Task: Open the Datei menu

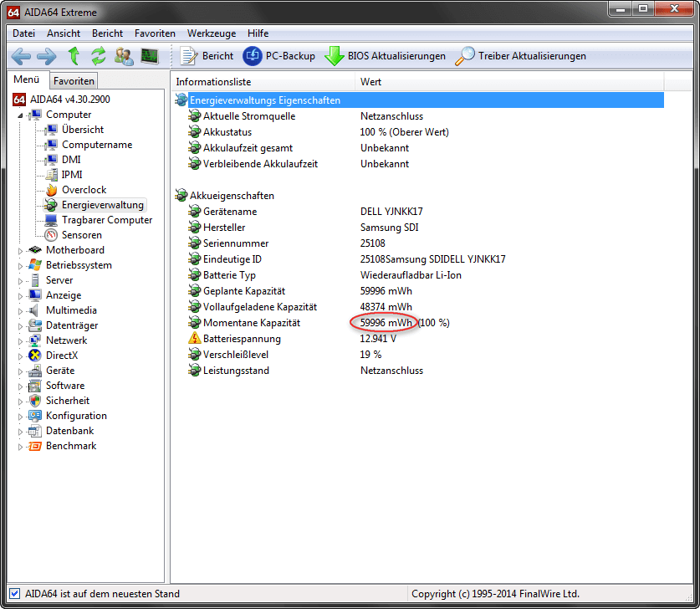Action: (x=23, y=33)
